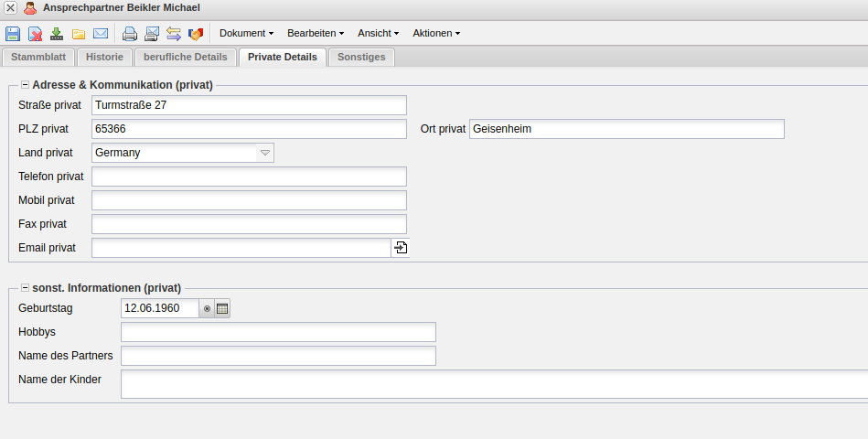Image resolution: width=868 pixels, height=439 pixels.
Task: Click the button next to Email privat field
Action: (x=400, y=248)
